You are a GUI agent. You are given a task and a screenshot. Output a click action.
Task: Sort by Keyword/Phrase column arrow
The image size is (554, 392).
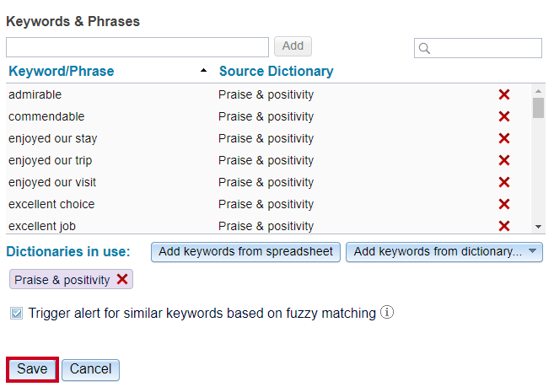[x=203, y=71]
